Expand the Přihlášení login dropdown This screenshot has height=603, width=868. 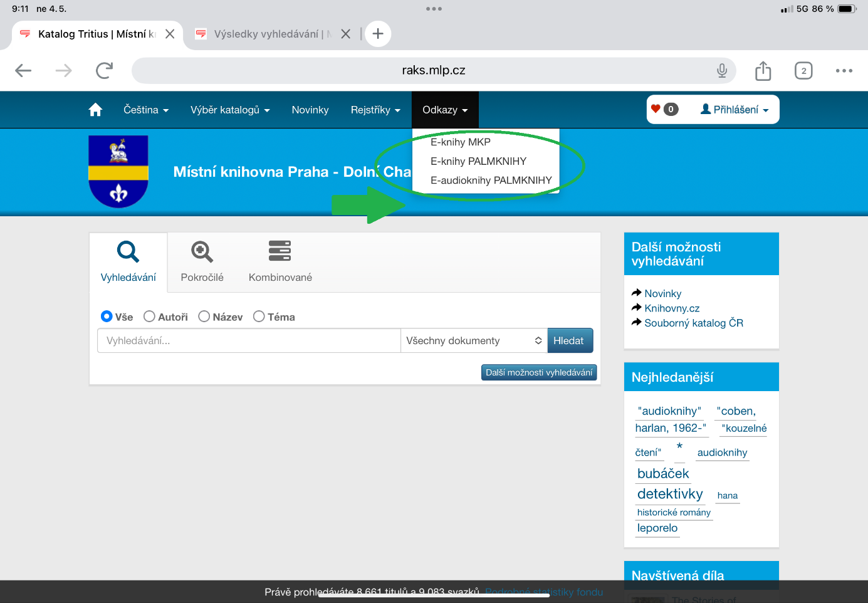(735, 110)
